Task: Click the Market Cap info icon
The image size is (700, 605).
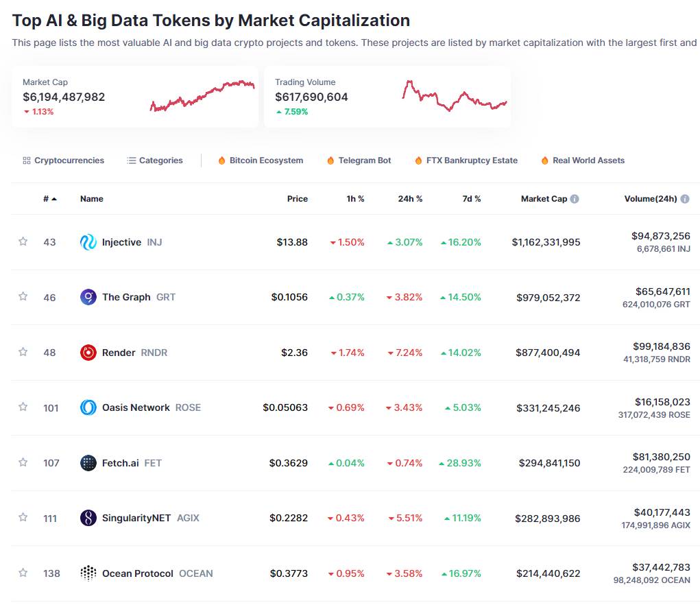Action: 575,199
